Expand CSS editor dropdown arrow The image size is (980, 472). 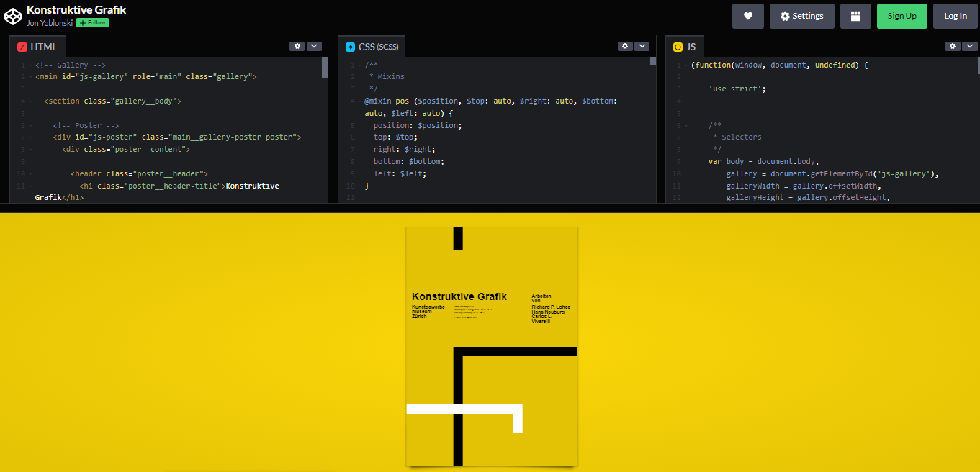642,46
